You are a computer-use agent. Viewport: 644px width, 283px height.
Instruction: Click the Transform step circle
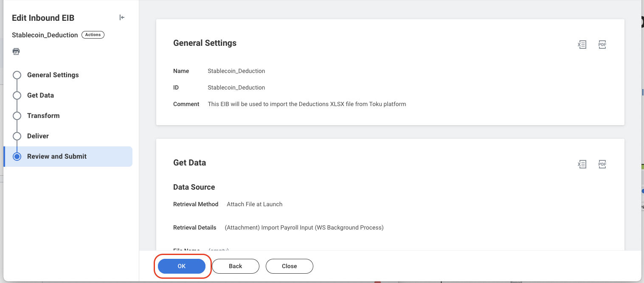[17, 116]
